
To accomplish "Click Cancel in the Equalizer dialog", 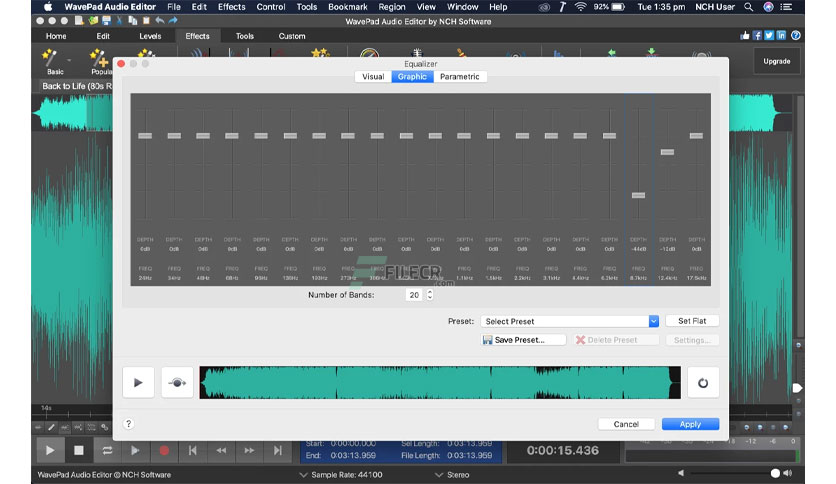I will tap(626, 424).
